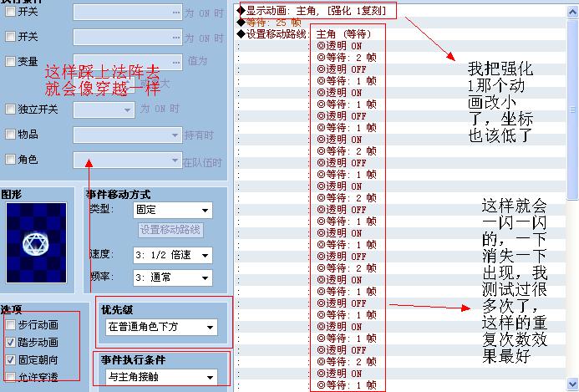Open the ellipsis picker for 变量
Screen dimensions: 579x392
pos(176,62)
